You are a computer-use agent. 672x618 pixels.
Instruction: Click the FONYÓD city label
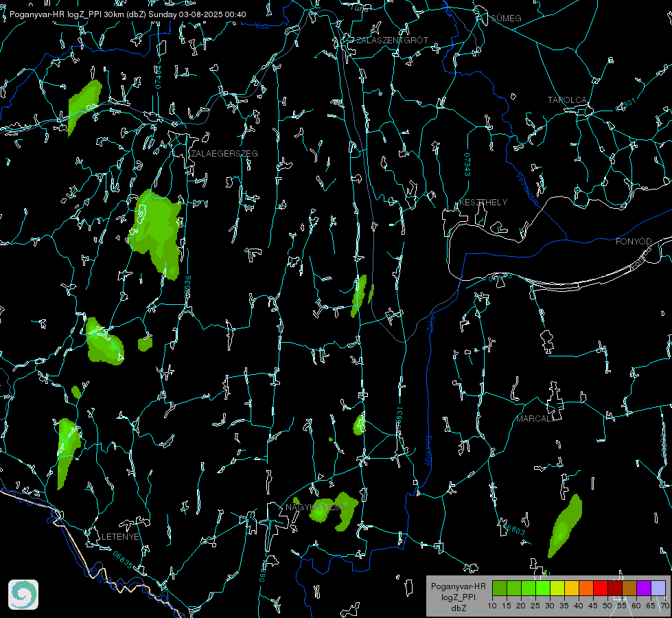coord(634,242)
